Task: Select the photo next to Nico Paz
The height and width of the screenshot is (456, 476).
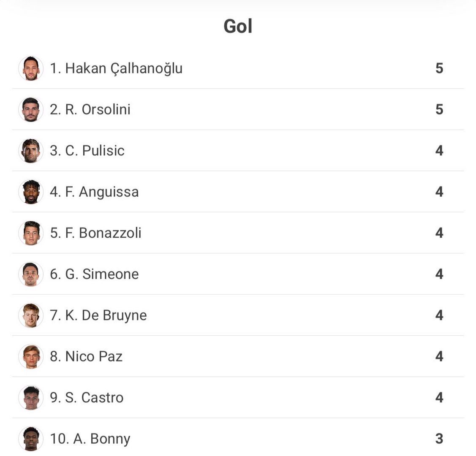Action: click(x=31, y=356)
